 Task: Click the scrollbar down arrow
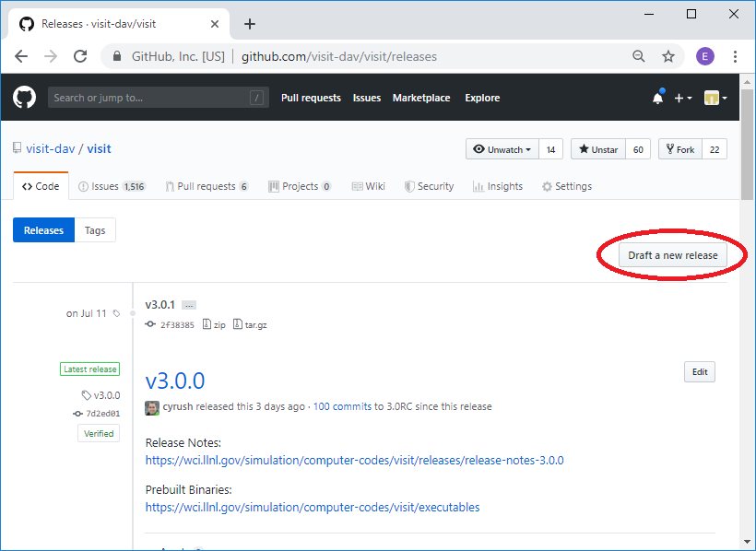tap(748, 542)
